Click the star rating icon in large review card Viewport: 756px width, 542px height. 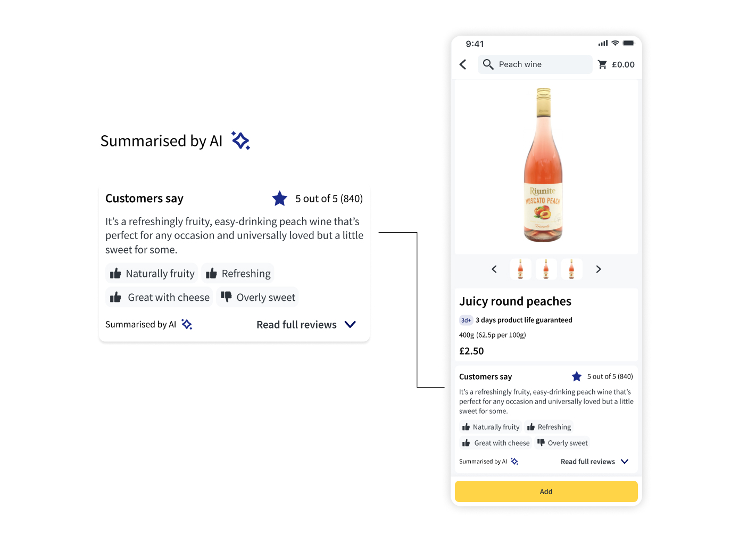coord(279,199)
